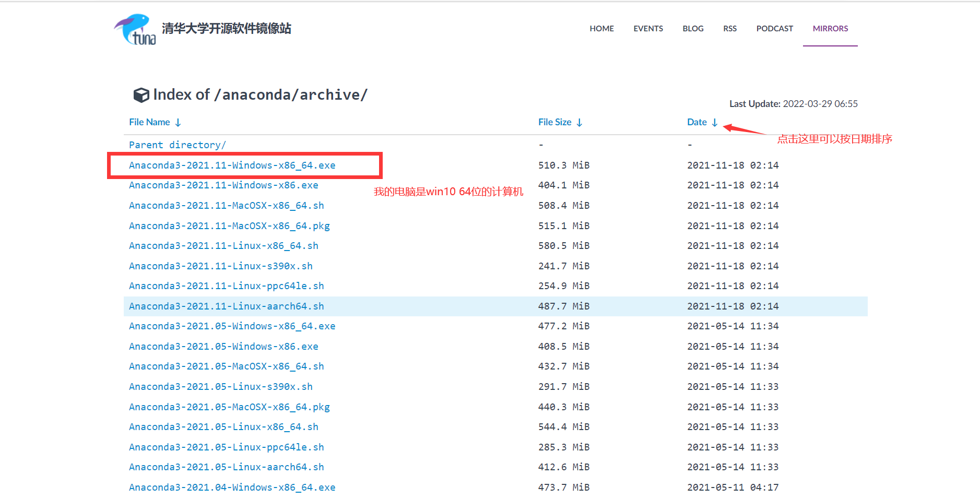Click date of Anaconda3-2021.11-Linux-aarch64.sh row

[733, 306]
